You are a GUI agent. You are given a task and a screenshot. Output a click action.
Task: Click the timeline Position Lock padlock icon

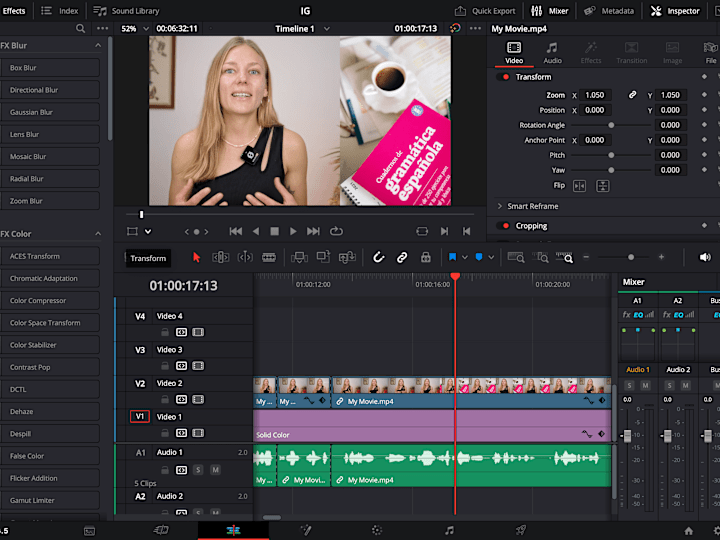425,257
